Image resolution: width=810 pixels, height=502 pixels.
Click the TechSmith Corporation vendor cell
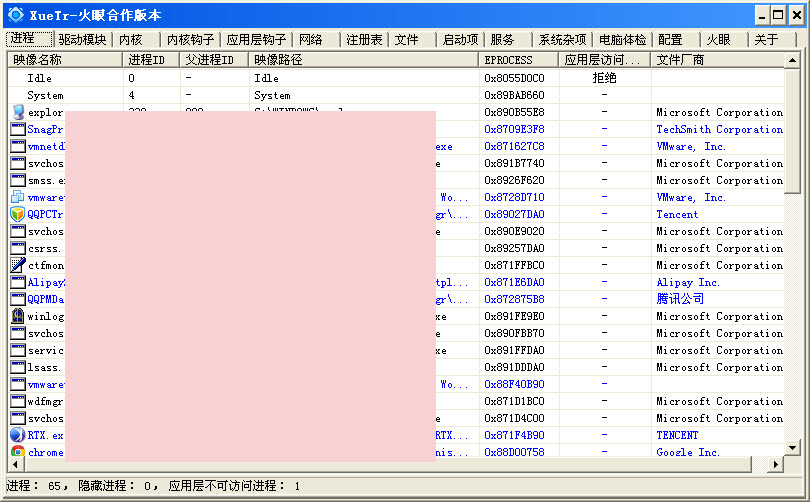point(720,129)
